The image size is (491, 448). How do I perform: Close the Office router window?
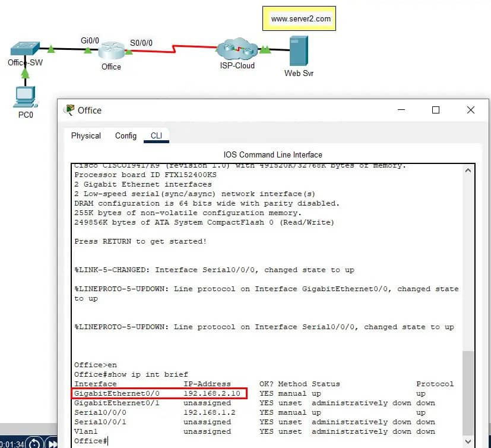[470, 110]
